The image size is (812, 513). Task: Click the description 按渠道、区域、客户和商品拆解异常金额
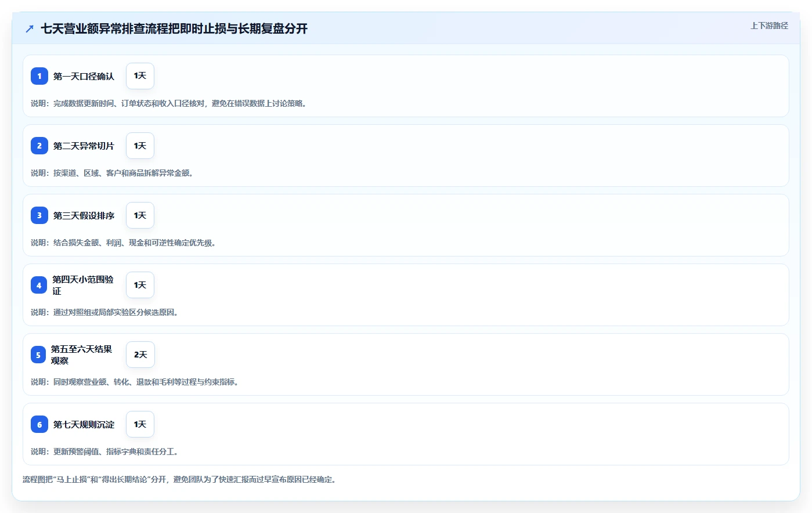point(112,173)
